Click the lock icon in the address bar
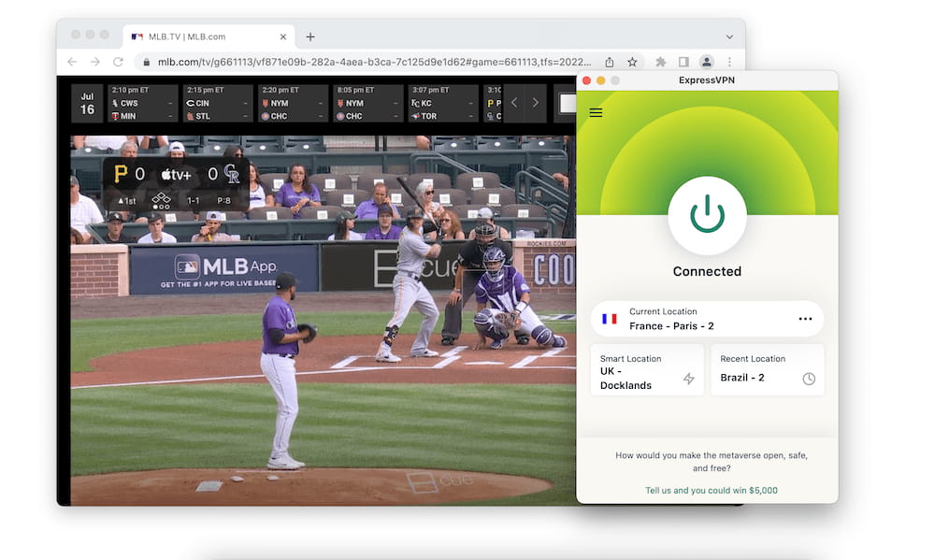The image size is (935, 560). (146, 62)
